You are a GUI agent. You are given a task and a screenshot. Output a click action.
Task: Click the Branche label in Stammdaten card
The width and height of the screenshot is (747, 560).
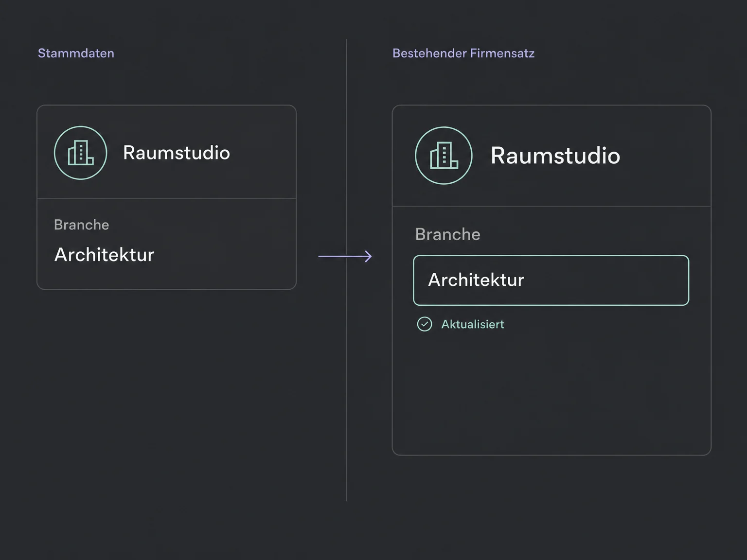click(81, 225)
